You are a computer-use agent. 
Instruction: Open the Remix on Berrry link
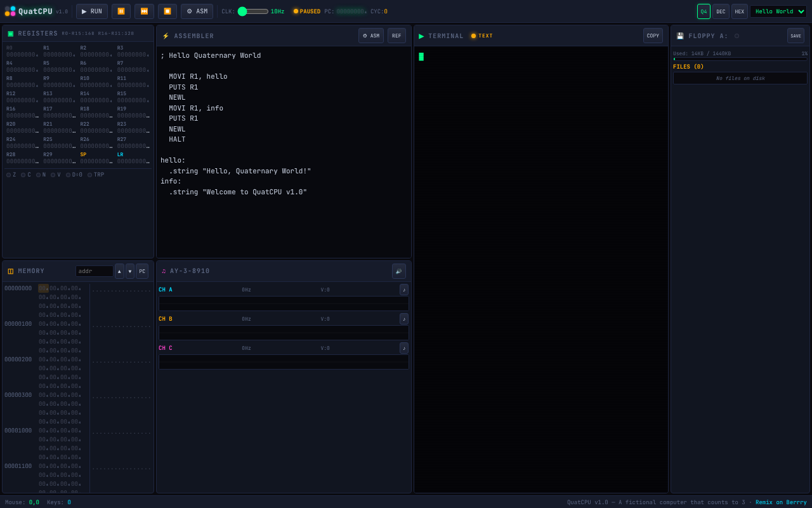(781, 502)
